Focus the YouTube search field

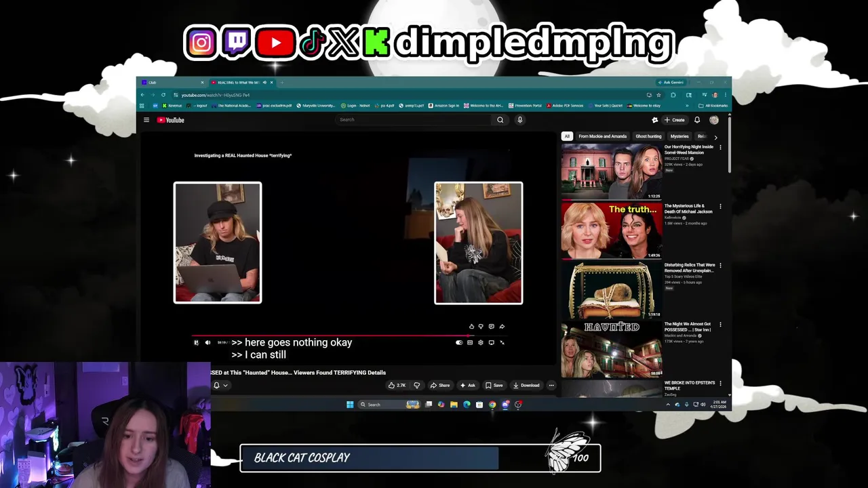click(x=414, y=120)
